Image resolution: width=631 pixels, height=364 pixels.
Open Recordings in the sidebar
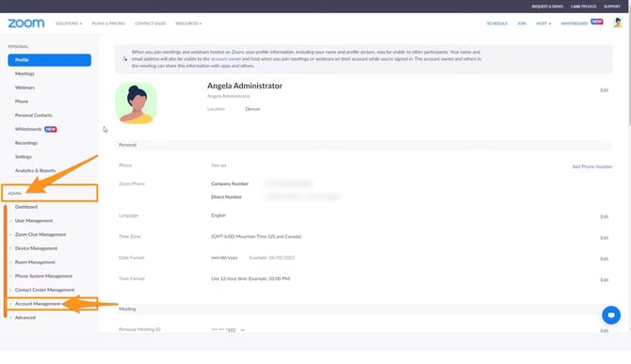[26, 143]
